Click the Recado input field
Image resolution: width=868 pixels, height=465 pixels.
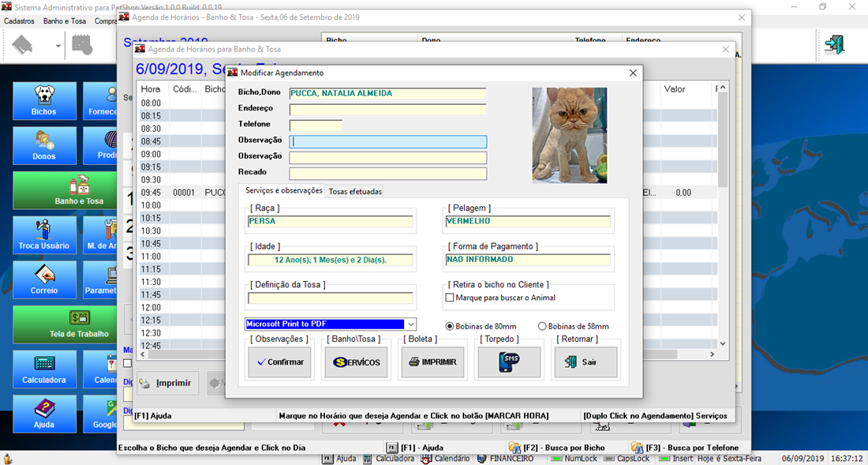point(387,174)
